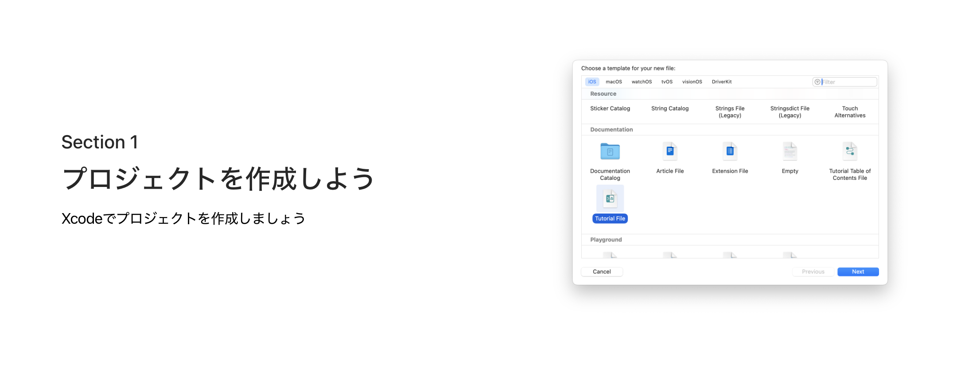Viewport: 980px width, 373px height.
Task: Select the Empty documentation template icon
Action: click(x=789, y=152)
